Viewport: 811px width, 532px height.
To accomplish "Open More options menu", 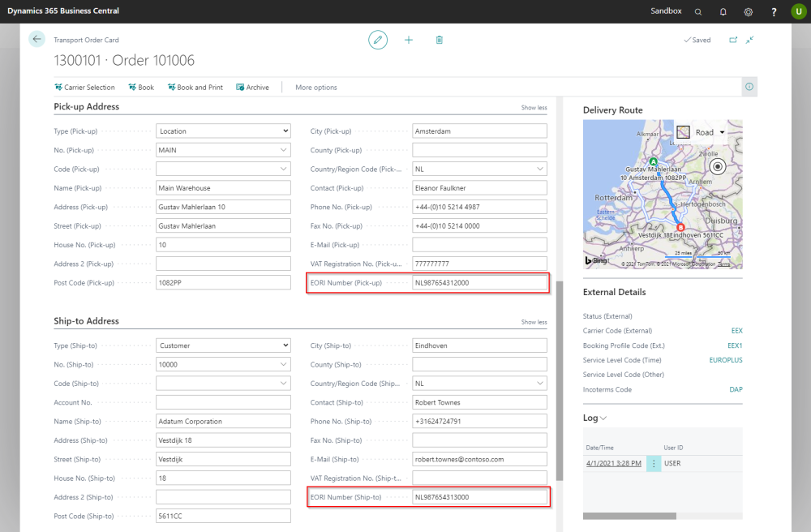I will tap(316, 88).
